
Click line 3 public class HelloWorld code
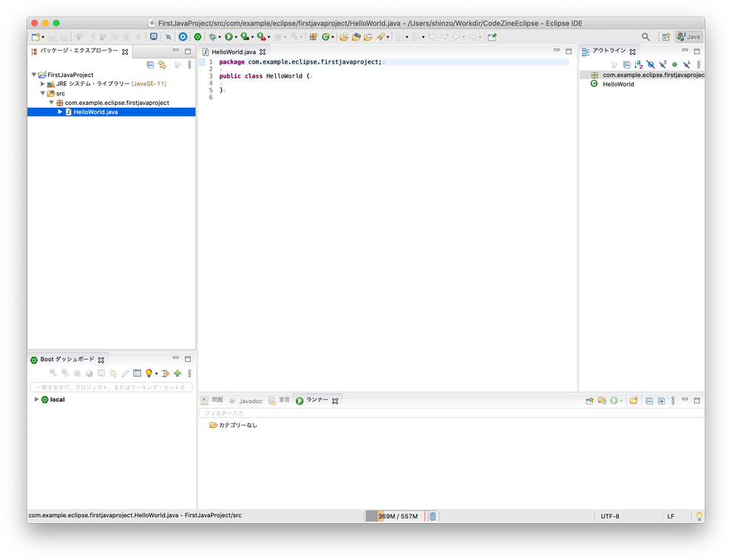[265, 76]
